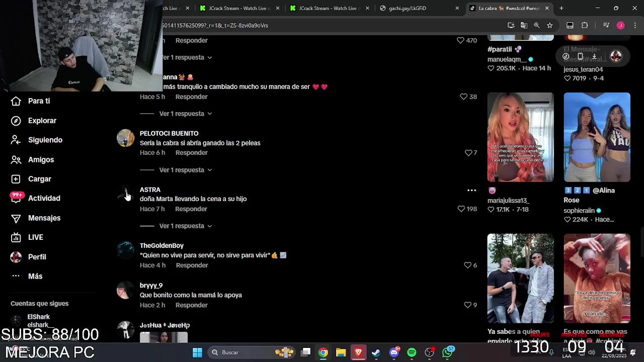The height and width of the screenshot is (362, 644).
Task: Open the browser extensions puzzle icon
Action: 585,25
